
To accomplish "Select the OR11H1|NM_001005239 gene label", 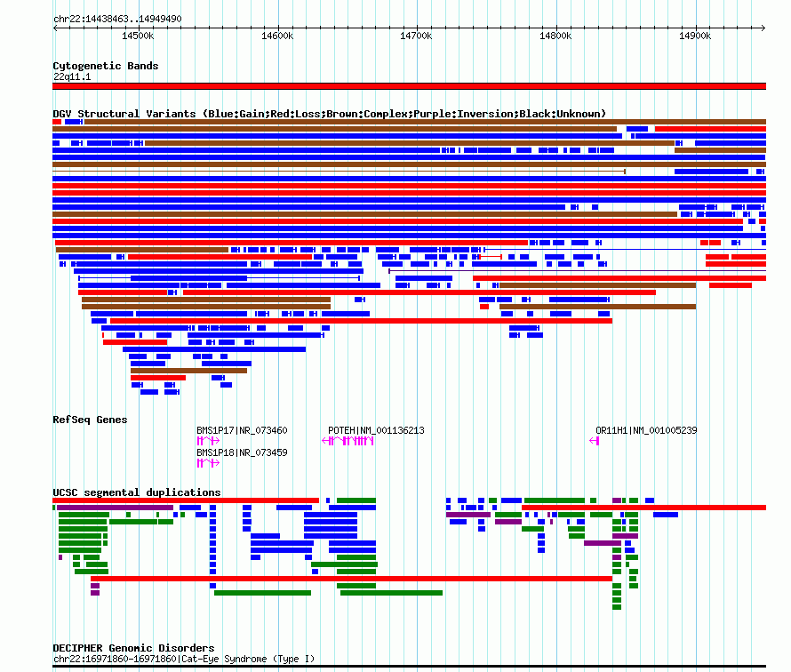I will 646,430.
